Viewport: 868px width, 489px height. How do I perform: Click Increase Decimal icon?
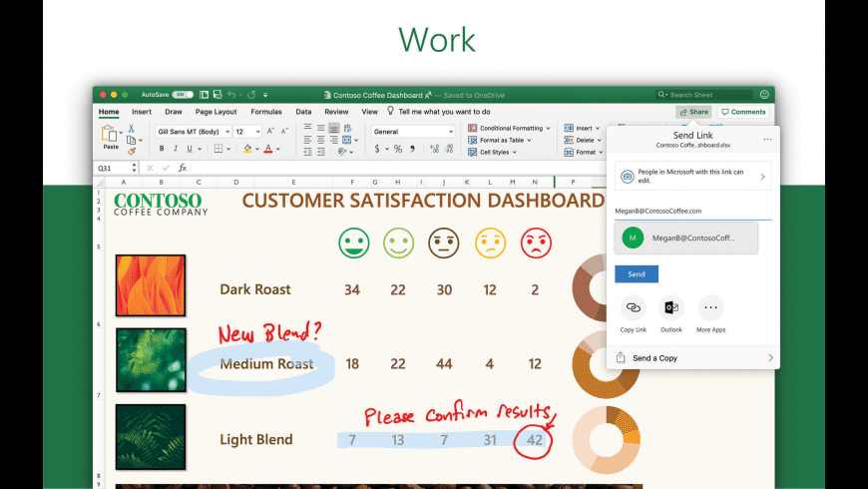[435, 149]
